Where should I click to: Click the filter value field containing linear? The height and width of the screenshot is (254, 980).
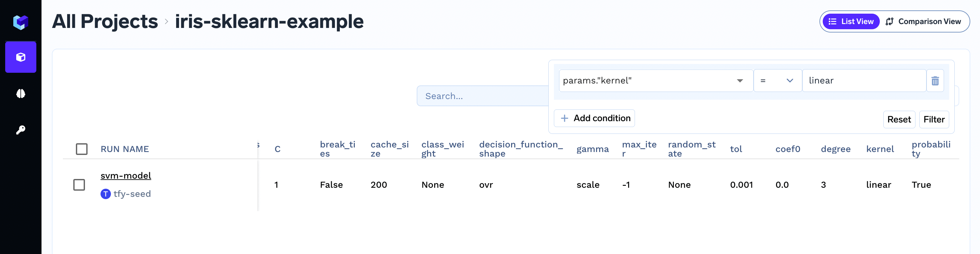[x=864, y=81]
